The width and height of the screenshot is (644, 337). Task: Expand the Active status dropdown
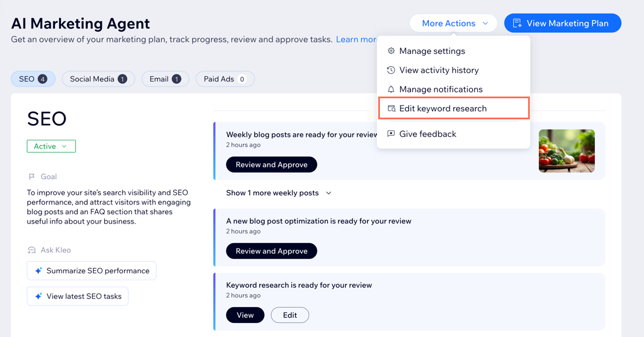click(51, 146)
